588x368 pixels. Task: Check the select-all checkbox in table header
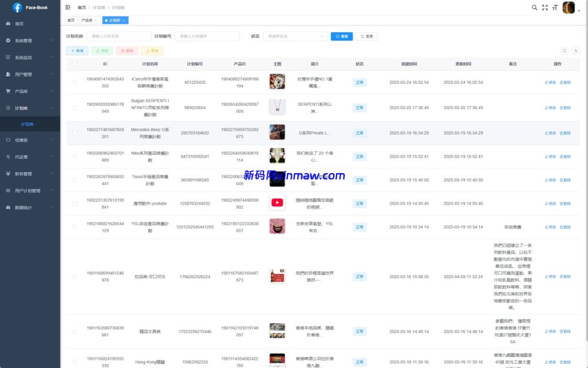pyautogui.click(x=73, y=64)
